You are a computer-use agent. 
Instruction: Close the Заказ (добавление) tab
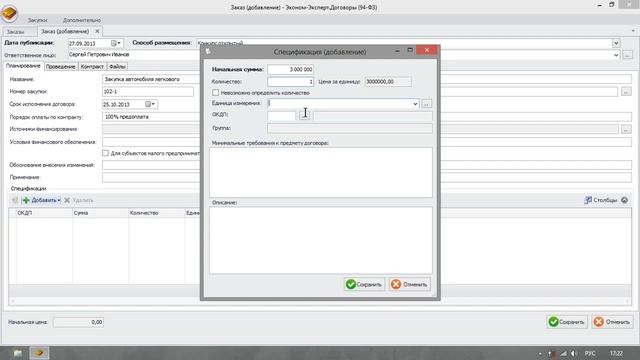[x=97, y=31]
